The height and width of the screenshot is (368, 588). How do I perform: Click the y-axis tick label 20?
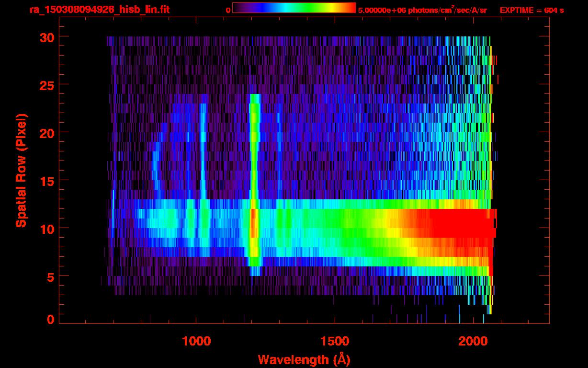[x=47, y=133]
